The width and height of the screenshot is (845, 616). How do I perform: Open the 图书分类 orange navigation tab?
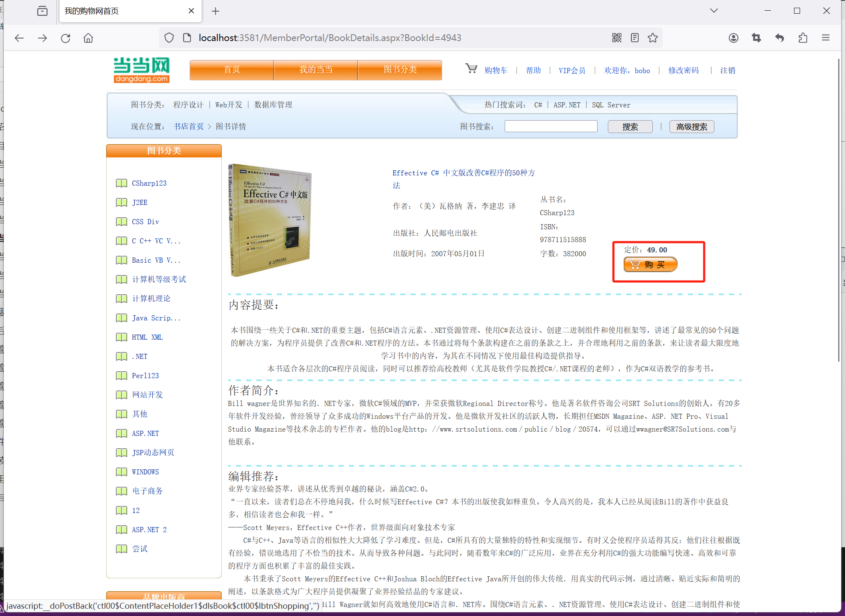(x=400, y=70)
